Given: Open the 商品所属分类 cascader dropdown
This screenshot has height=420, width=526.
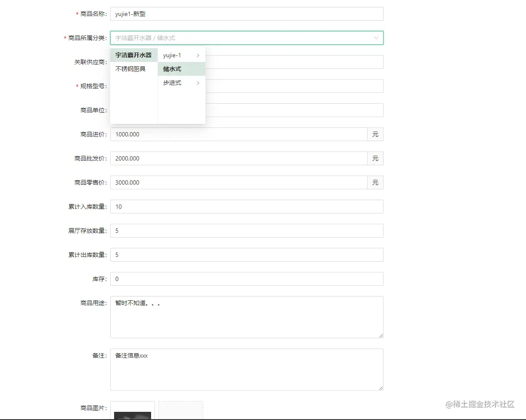Looking at the screenshot, I should click(x=247, y=38).
